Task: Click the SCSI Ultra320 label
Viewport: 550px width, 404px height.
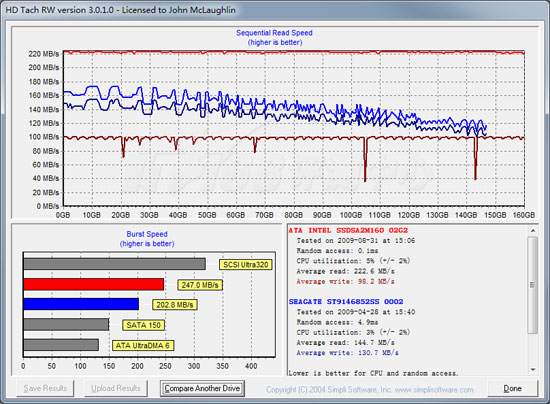Action: coord(246,265)
